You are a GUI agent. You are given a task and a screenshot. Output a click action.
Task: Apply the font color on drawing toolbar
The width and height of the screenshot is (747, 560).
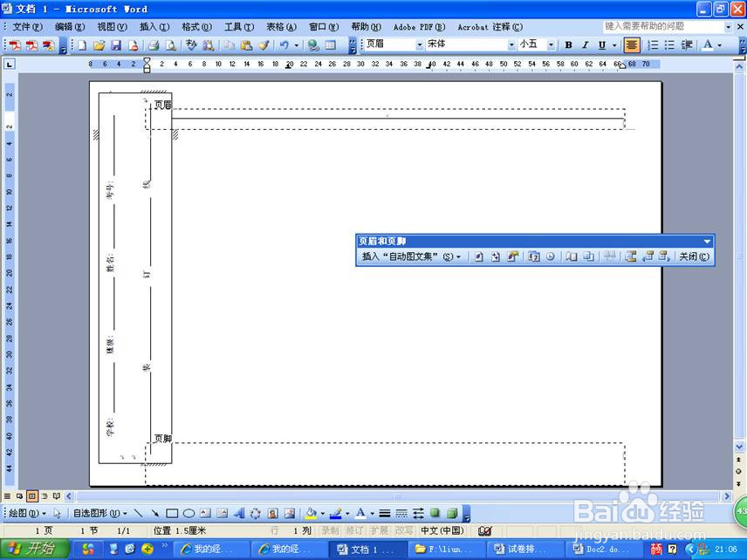click(x=360, y=513)
